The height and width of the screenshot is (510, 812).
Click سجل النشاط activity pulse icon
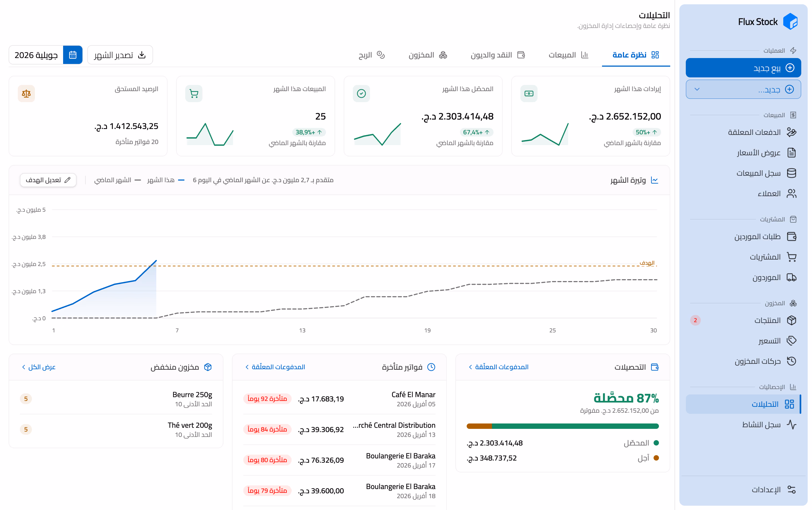coord(791,424)
